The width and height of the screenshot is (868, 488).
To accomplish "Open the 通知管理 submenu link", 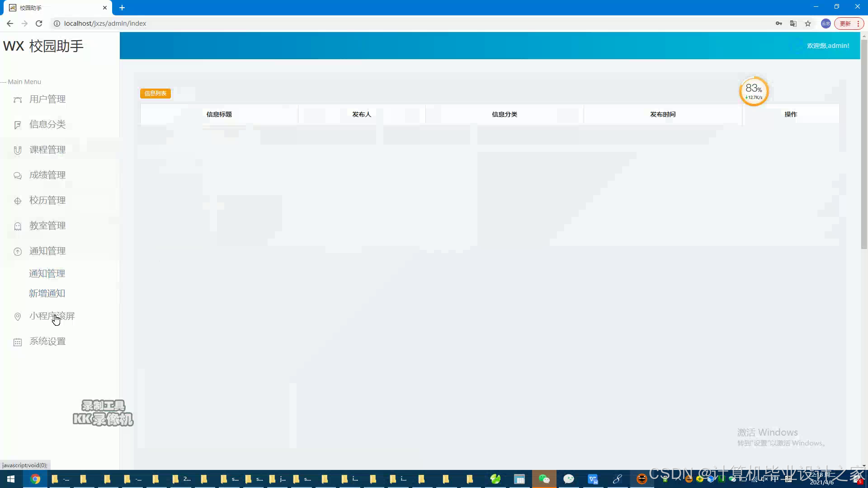I will click(47, 274).
